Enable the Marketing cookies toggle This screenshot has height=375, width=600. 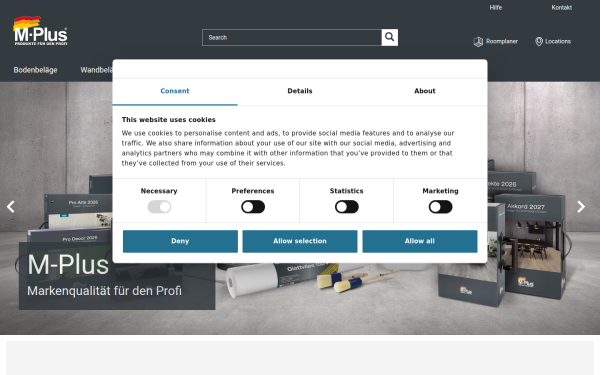pyautogui.click(x=440, y=207)
